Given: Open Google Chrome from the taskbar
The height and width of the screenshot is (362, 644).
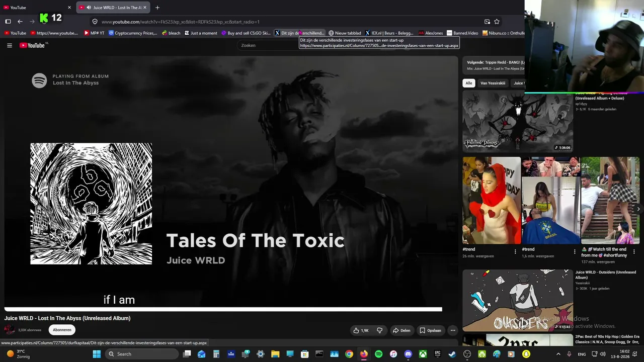Looking at the screenshot, I should [x=349, y=354].
